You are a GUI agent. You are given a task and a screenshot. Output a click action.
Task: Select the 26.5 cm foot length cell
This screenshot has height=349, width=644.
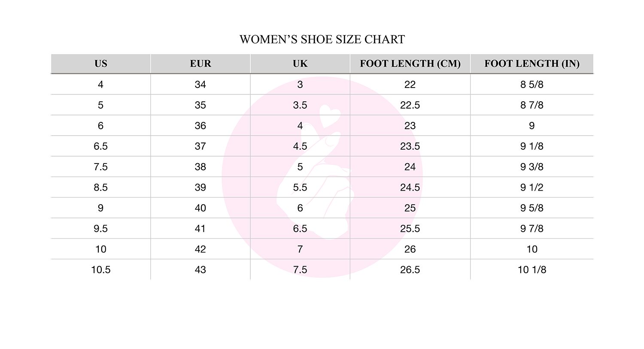click(x=410, y=270)
